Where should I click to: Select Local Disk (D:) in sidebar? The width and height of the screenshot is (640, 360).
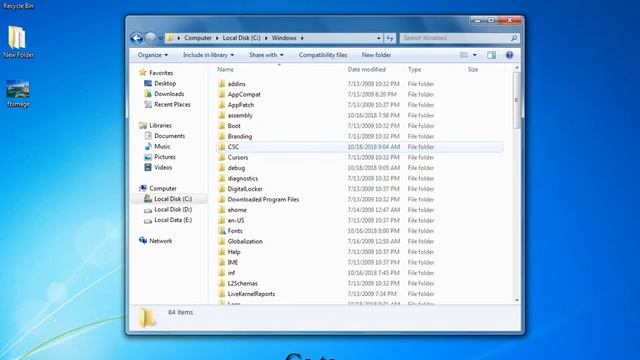coord(173,209)
